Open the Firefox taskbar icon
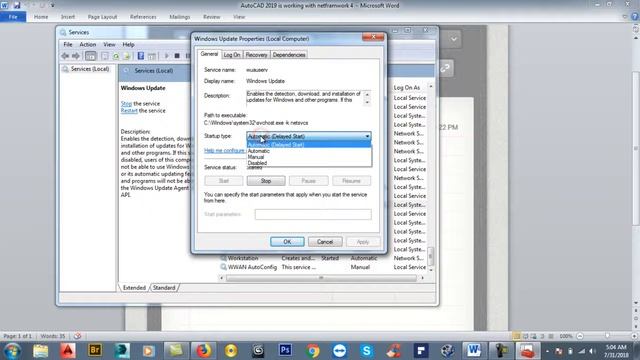Viewport: 640px width, 360px height. 203,351
